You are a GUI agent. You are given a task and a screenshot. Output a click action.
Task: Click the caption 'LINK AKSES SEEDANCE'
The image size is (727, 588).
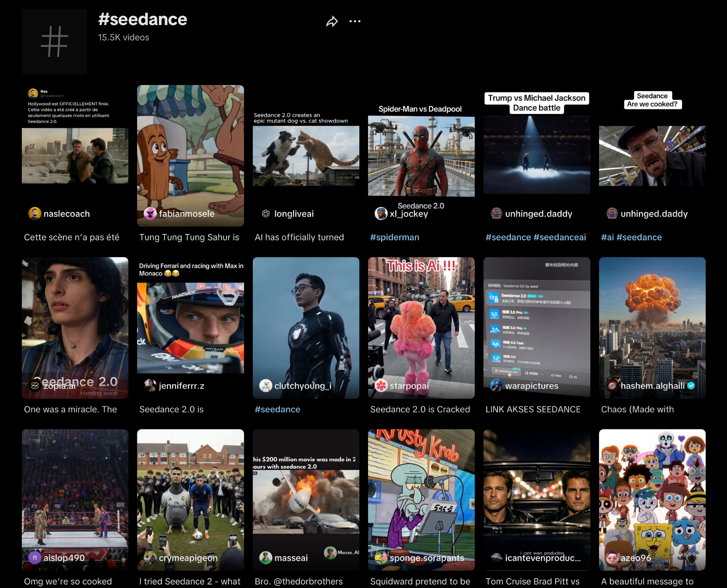(533, 410)
